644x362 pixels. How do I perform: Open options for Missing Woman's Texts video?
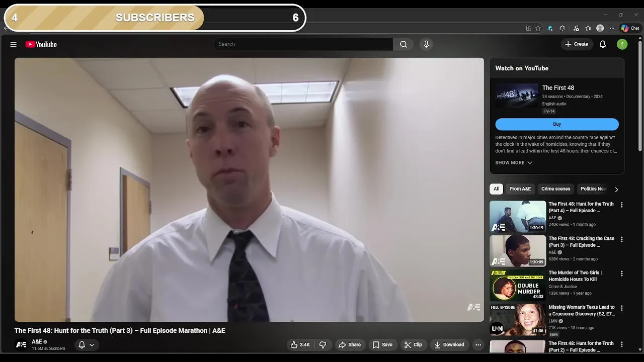[622, 308]
